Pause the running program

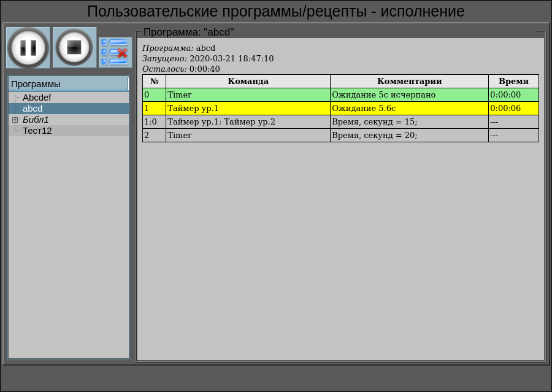[x=28, y=48]
